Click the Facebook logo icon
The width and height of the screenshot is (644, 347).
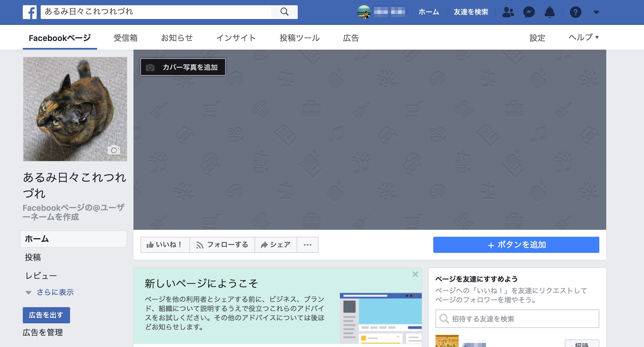30,12
